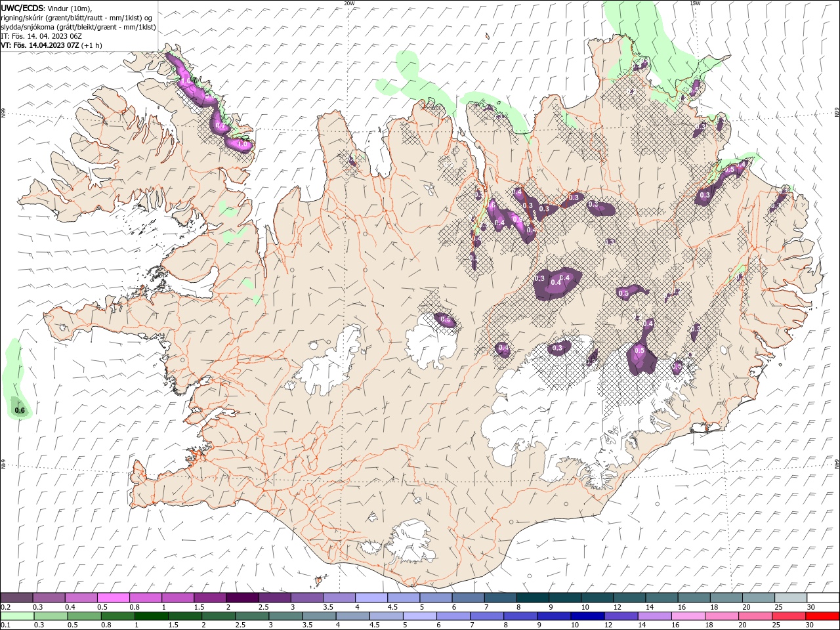Screen dimensions: 840x630
Task: Select the lilac 14 swatch on the rain scale
Action: coord(654,616)
